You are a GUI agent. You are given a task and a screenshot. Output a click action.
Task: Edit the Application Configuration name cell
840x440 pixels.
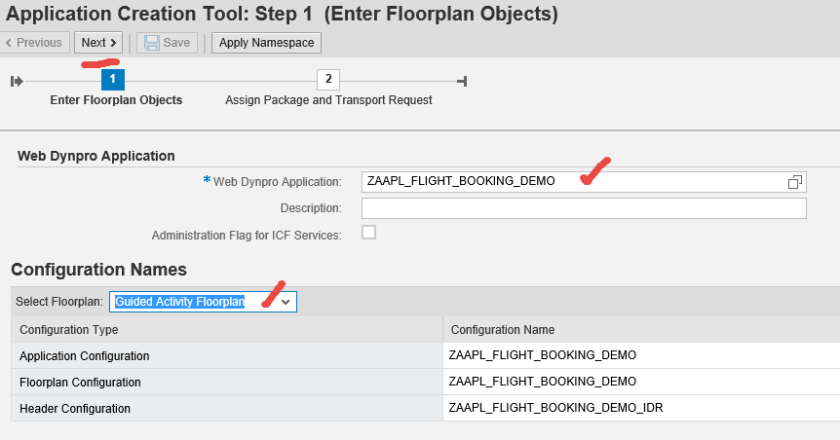coord(640,356)
